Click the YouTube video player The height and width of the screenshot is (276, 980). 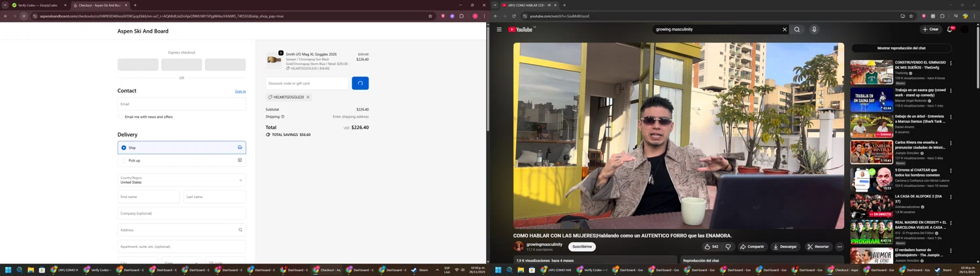click(x=679, y=135)
